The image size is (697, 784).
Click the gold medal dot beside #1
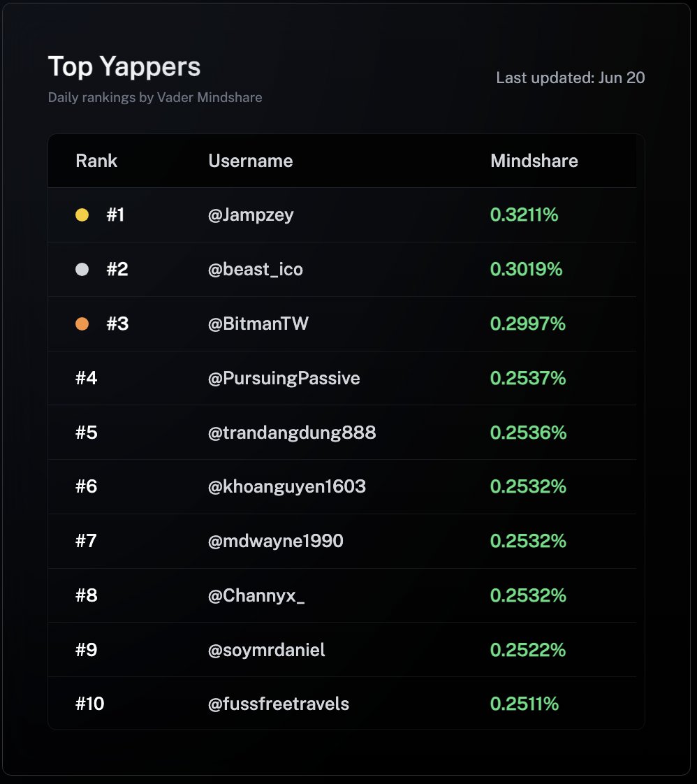click(82, 215)
